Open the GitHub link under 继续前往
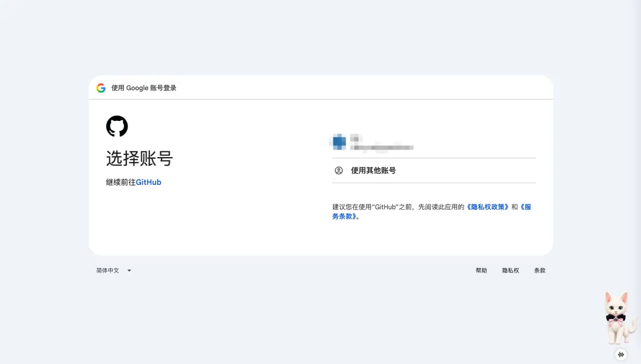This screenshot has height=364, width=641. pos(148,182)
